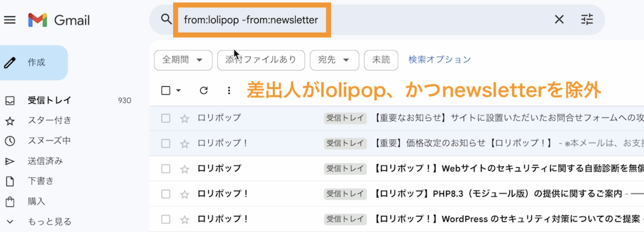Go to the 送信済み sent folder

(x=45, y=161)
